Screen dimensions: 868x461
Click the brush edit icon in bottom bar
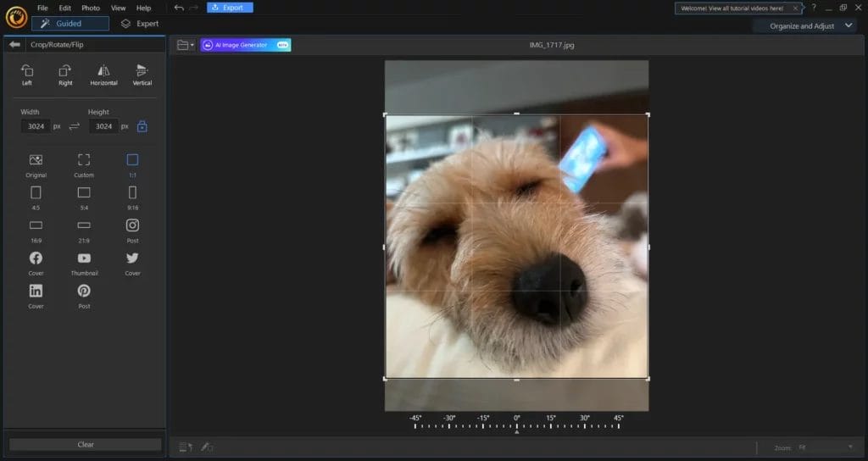pos(207,447)
